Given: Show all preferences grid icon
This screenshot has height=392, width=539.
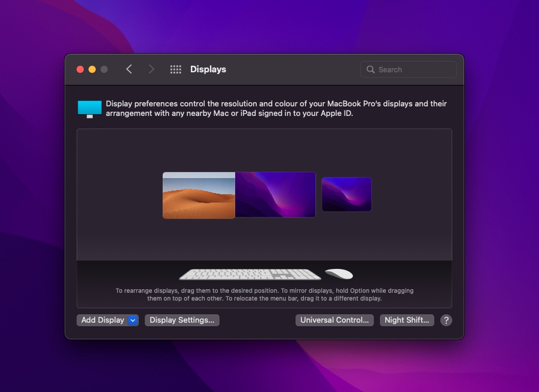Looking at the screenshot, I should [x=176, y=70].
